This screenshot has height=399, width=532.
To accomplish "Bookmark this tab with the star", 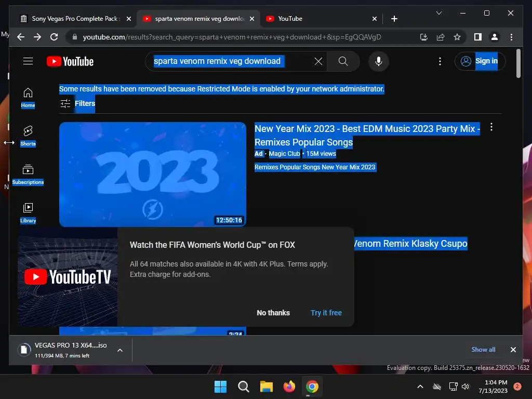I will (x=457, y=37).
